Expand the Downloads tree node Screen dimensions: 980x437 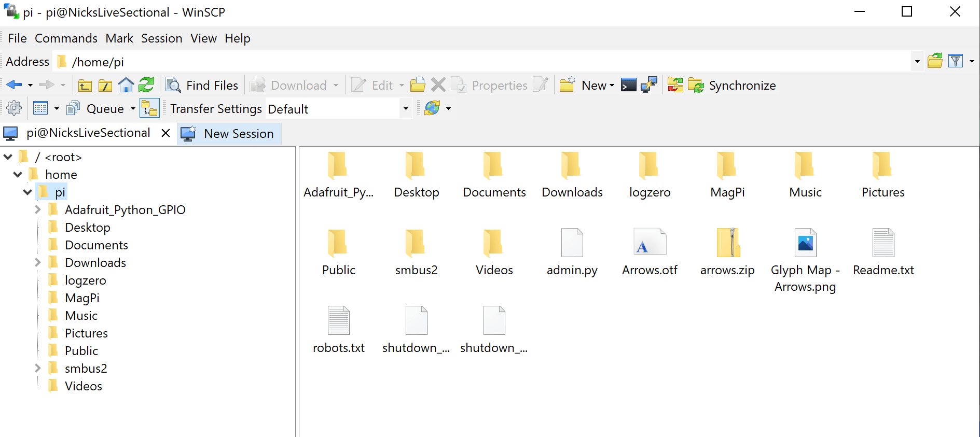tap(37, 262)
